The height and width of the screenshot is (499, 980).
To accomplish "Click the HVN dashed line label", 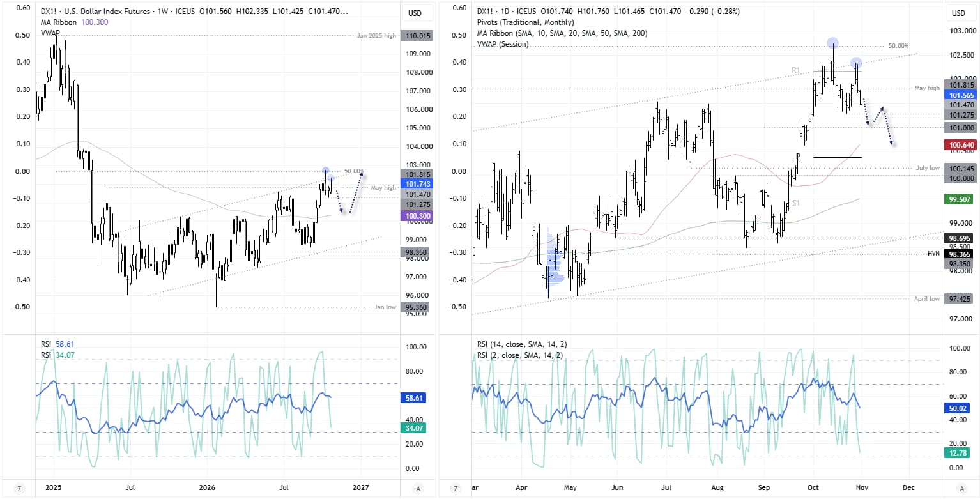I will (934, 254).
